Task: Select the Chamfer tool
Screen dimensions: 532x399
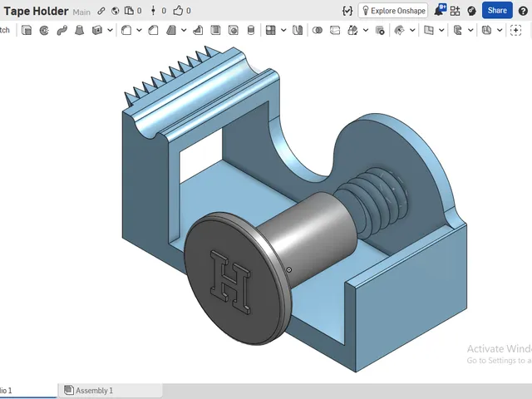Action: (x=153, y=31)
